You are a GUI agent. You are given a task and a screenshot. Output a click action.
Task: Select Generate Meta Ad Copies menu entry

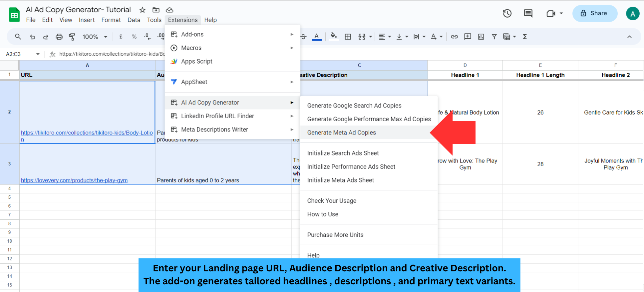pos(341,133)
